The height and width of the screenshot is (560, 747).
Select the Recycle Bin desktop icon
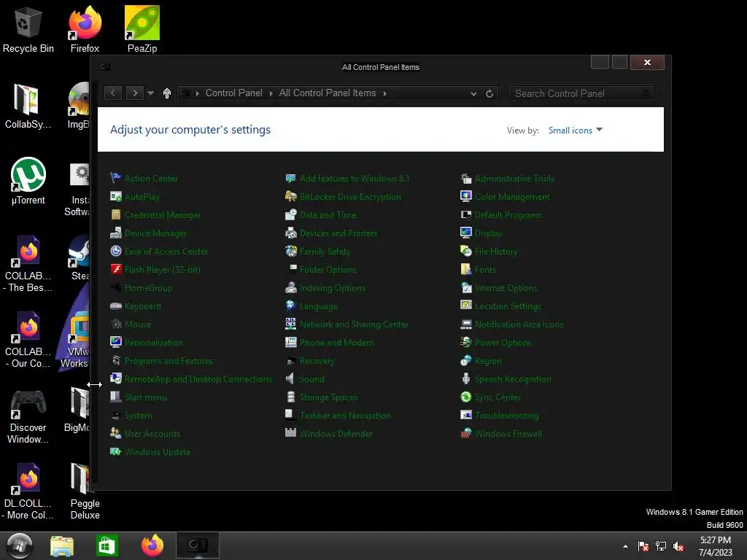pyautogui.click(x=28, y=30)
